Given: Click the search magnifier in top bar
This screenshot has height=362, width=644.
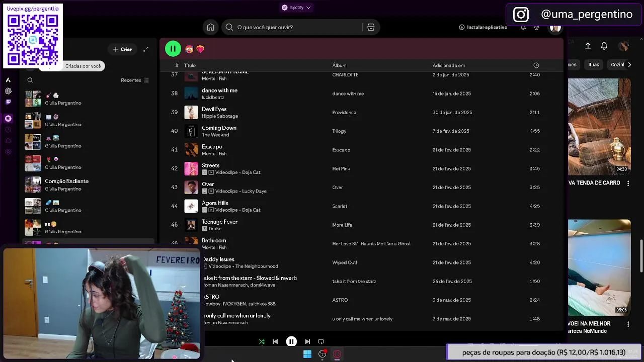Looking at the screenshot, I should 229,27.
